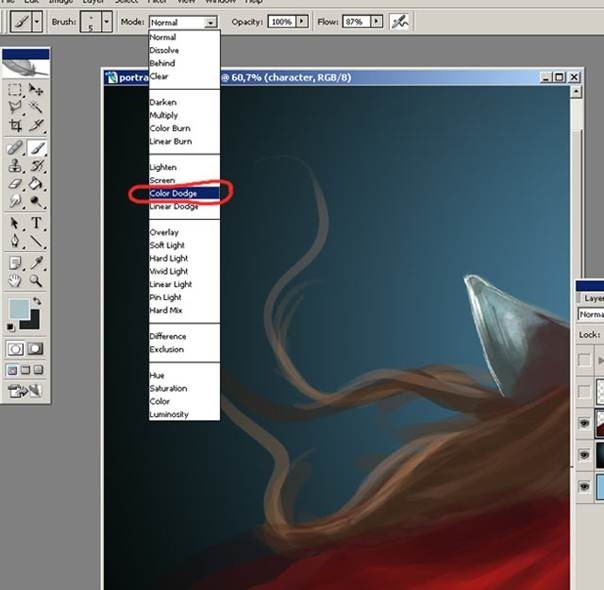This screenshot has width=604, height=590.
Task: Select the Type tool
Action: pyautogui.click(x=36, y=223)
